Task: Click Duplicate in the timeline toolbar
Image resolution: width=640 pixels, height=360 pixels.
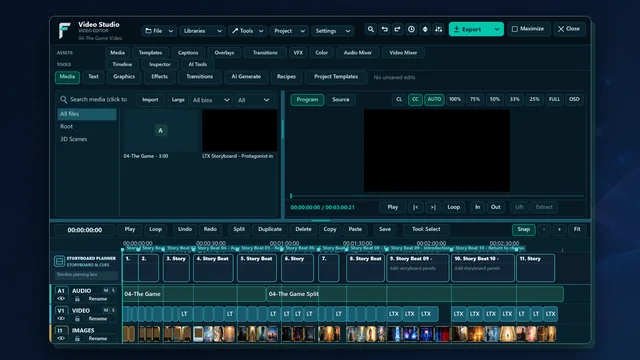Action: click(270, 229)
